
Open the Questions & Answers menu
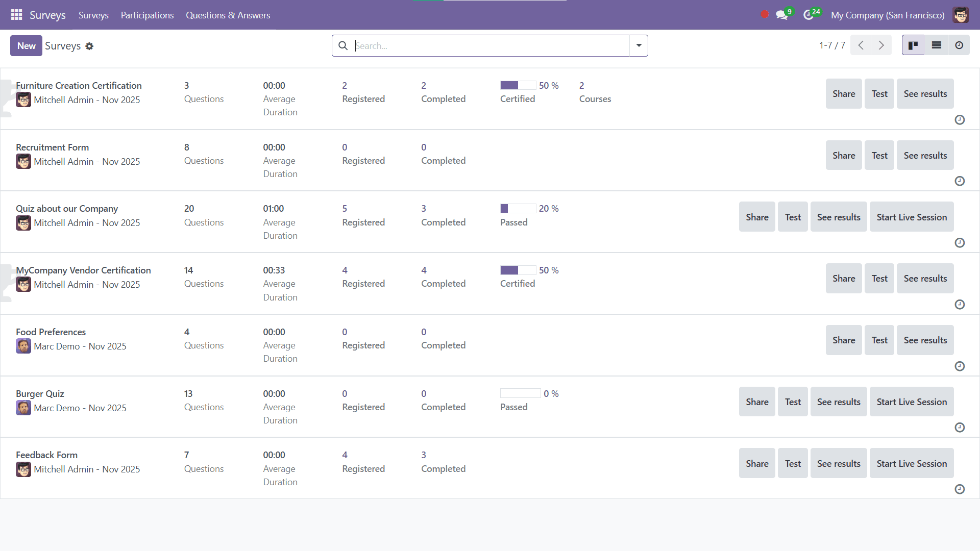point(228,15)
